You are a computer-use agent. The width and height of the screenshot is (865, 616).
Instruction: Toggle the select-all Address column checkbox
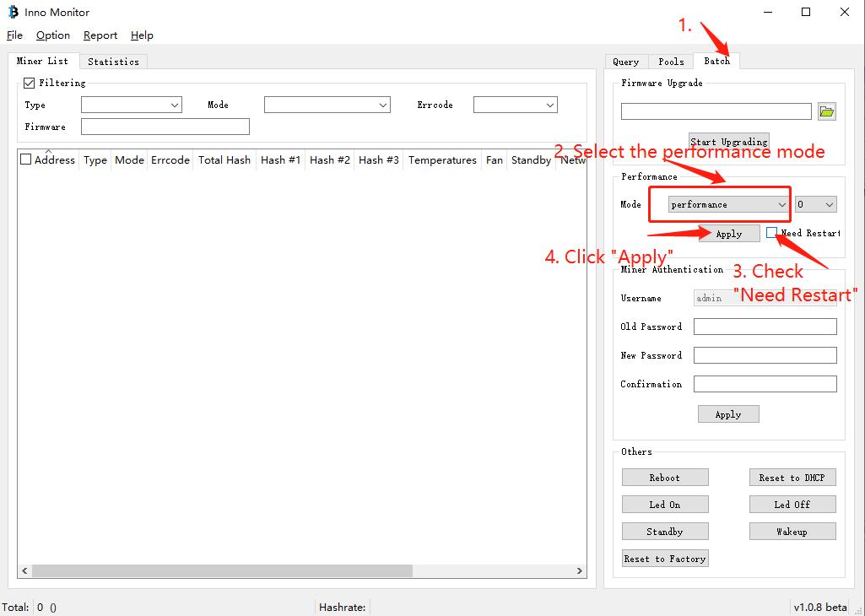point(26,159)
